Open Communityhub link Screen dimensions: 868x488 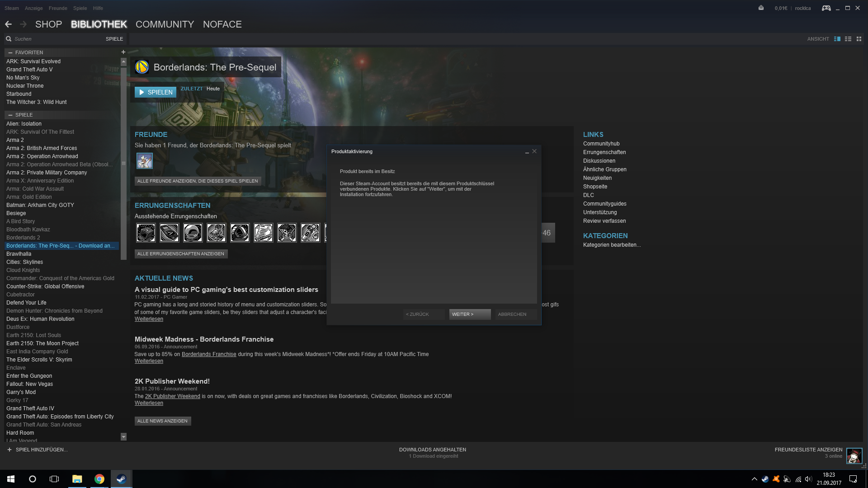tap(601, 144)
